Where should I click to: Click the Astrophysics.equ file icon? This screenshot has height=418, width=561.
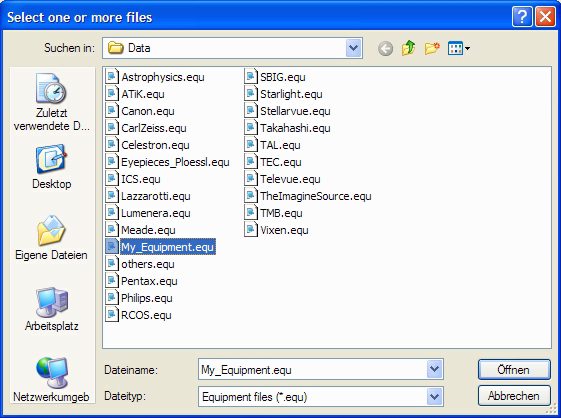tap(112, 77)
